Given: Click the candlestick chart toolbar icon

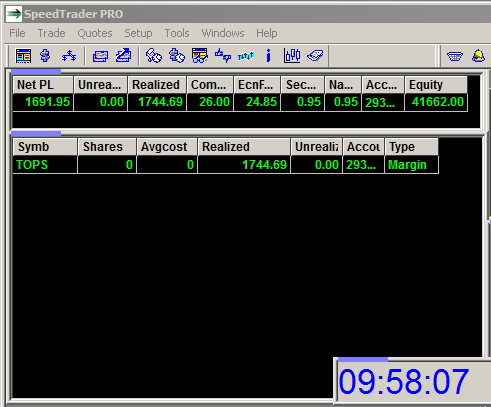Looking at the screenshot, I should [x=292, y=56].
